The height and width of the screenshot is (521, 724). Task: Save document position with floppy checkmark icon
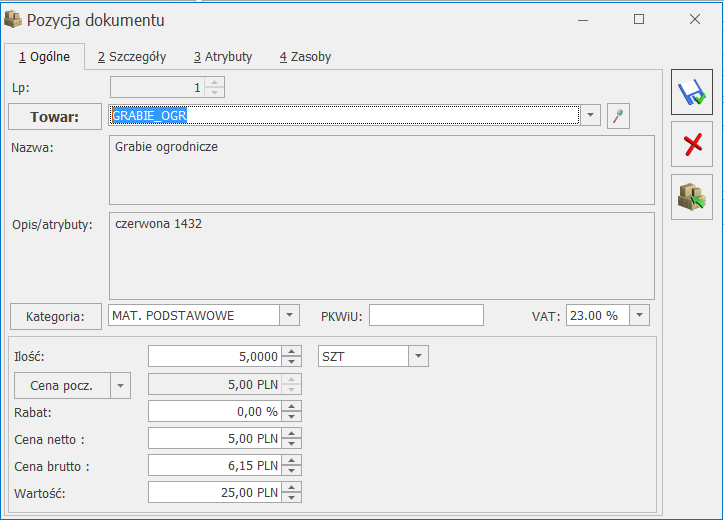point(692,92)
